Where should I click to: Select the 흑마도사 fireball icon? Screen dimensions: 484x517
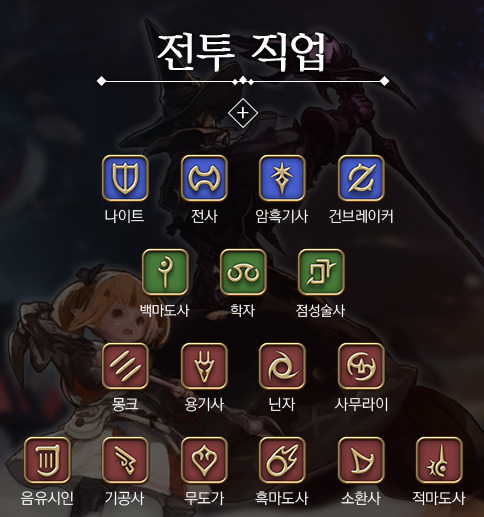pos(282,460)
